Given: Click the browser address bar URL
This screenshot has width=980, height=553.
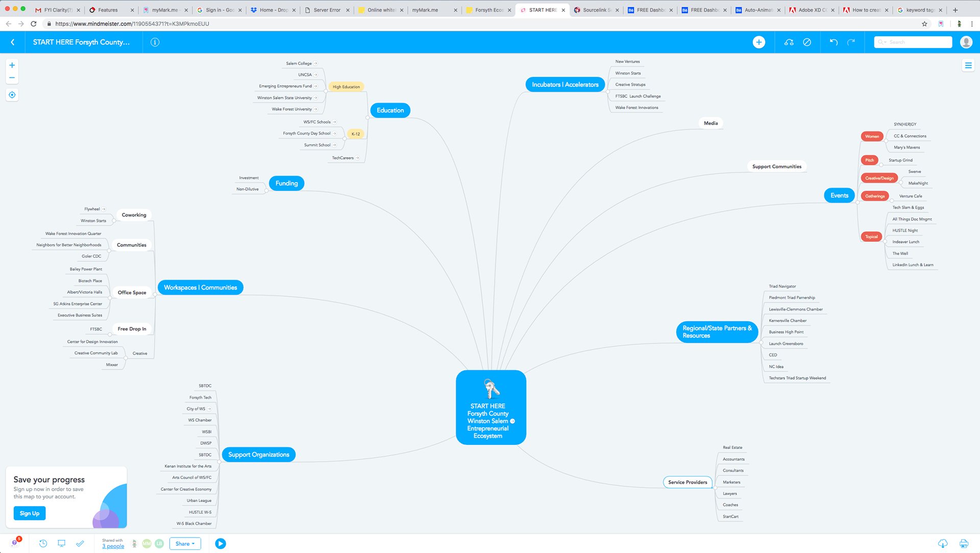Looking at the screenshot, I should pyautogui.click(x=132, y=23).
